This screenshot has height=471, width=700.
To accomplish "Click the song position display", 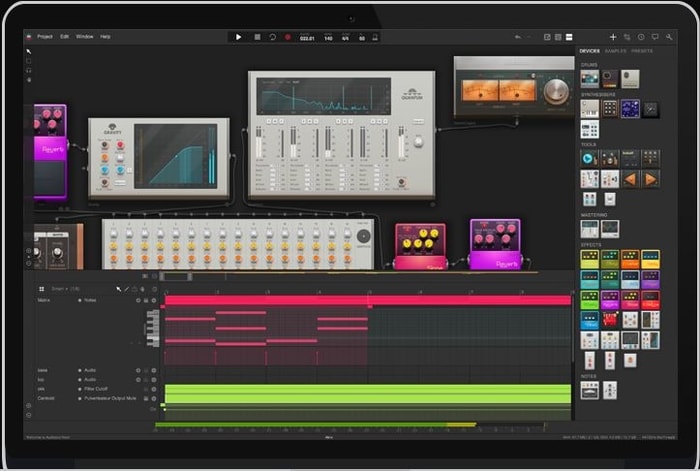I will 307,38.
